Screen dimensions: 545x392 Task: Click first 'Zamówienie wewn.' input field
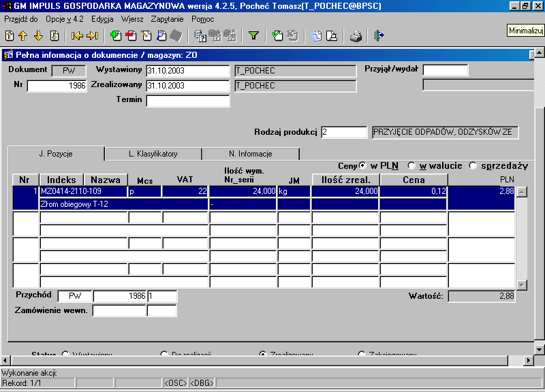click(119, 311)
